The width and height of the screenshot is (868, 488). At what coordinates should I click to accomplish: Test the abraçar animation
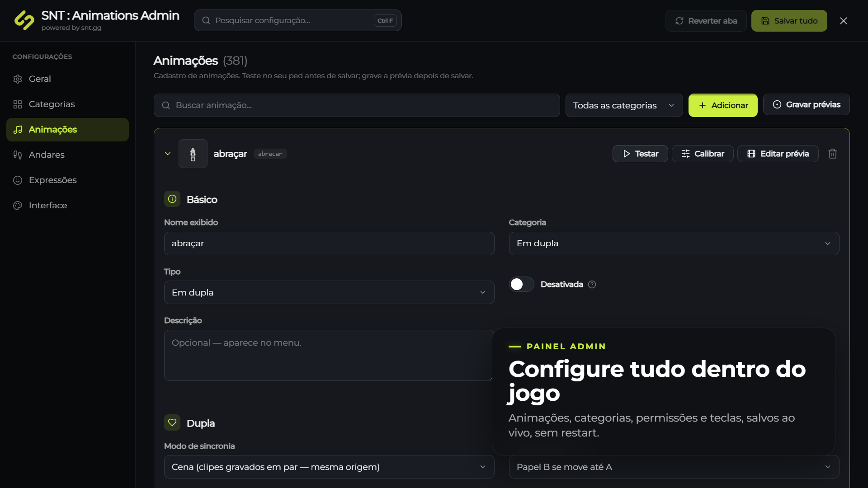click(640, 154)
